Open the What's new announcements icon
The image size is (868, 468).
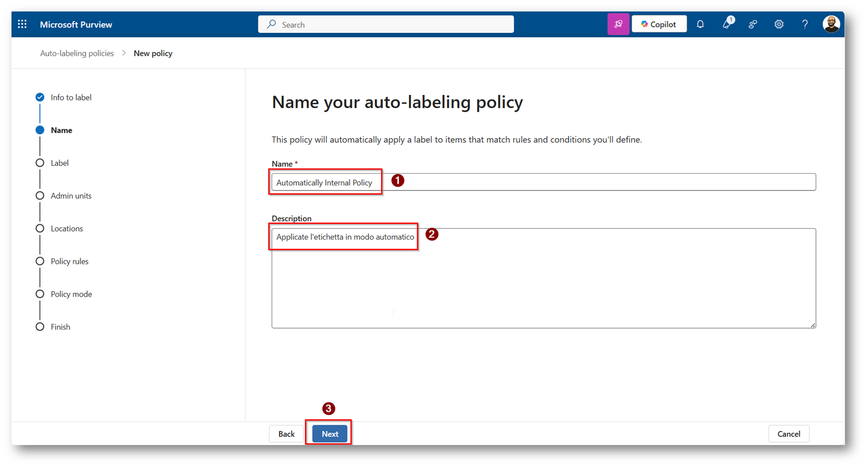[726, 25]
